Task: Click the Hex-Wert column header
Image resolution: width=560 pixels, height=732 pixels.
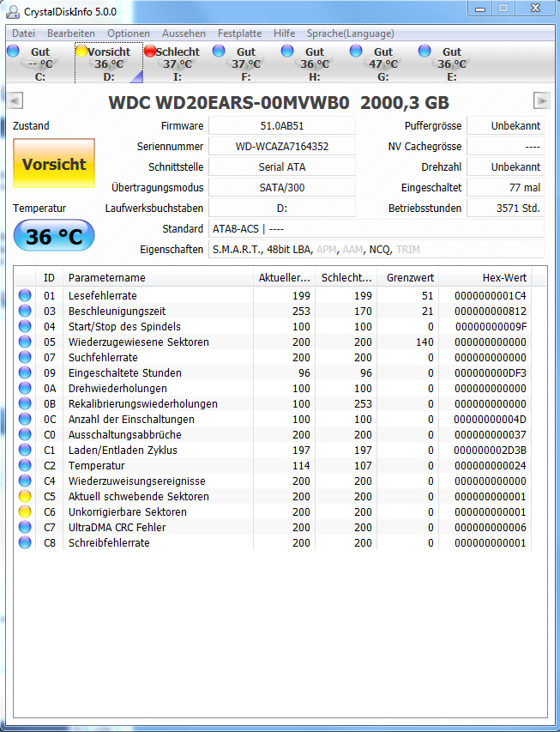Action: click(x=485, y=278)
